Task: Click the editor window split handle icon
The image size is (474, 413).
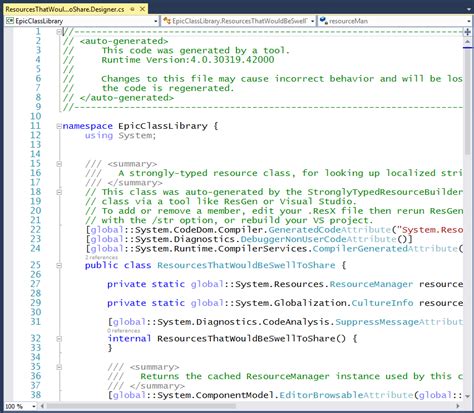Action: coord(467,32)
